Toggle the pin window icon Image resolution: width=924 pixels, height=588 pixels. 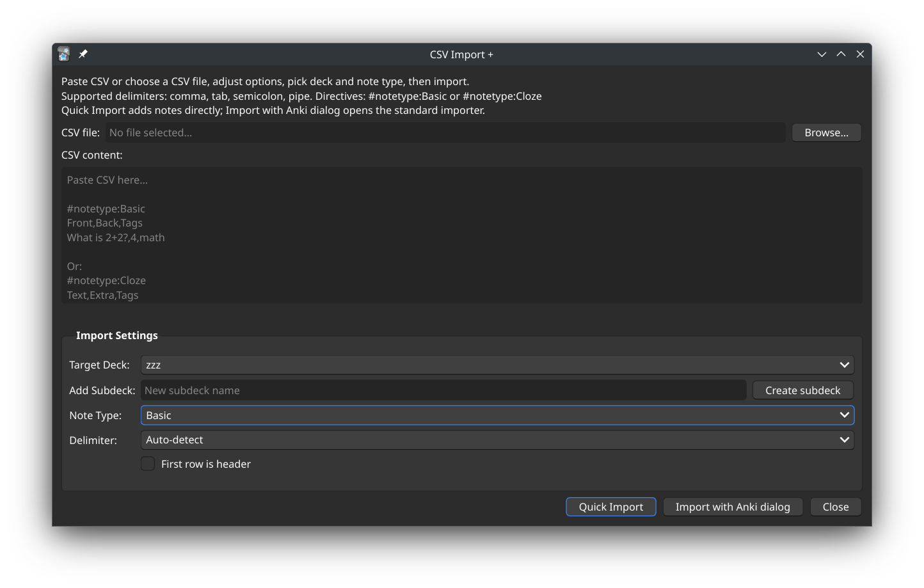83,54
